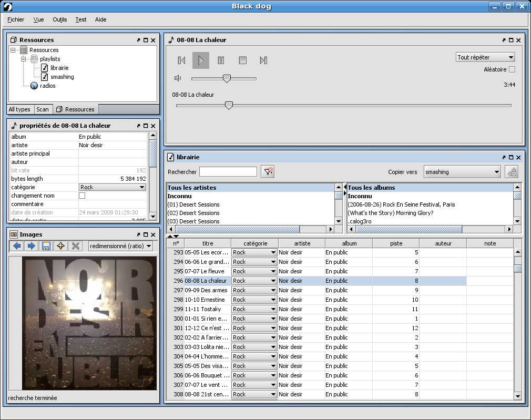The width and height of the screenshot is (531, 420).
Task: Toggle changement nom checkbox
Action: pyautogui.click(x=82, y=196)
